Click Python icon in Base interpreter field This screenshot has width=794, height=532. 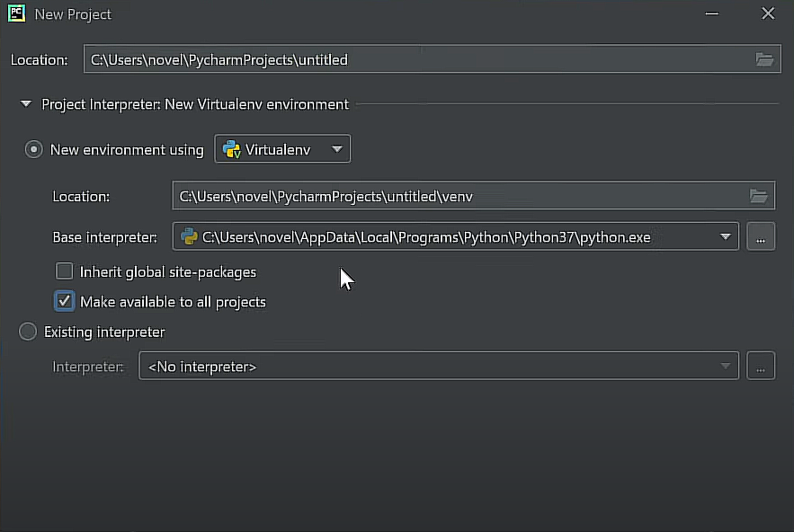click(190, 237)
